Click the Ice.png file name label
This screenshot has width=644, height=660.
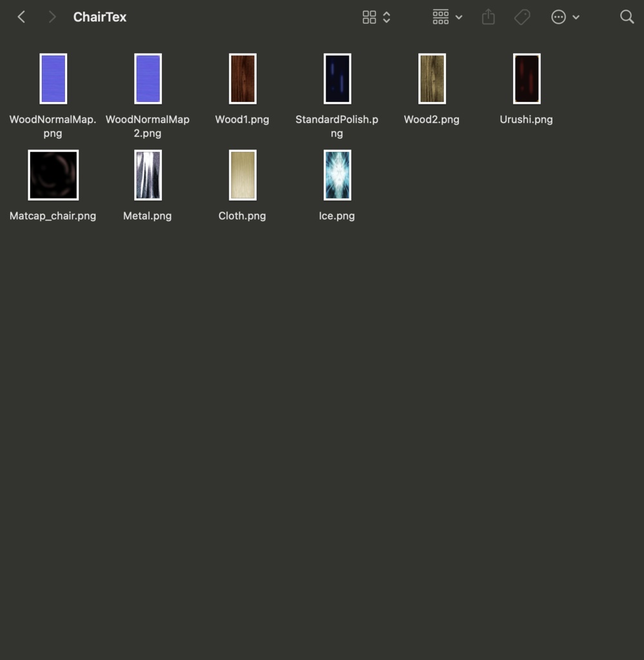pos(337,215)
